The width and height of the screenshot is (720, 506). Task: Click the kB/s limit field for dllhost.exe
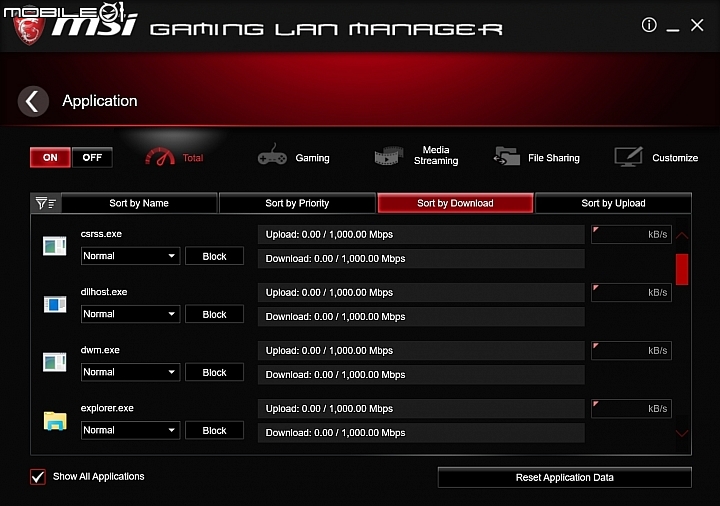631,292
